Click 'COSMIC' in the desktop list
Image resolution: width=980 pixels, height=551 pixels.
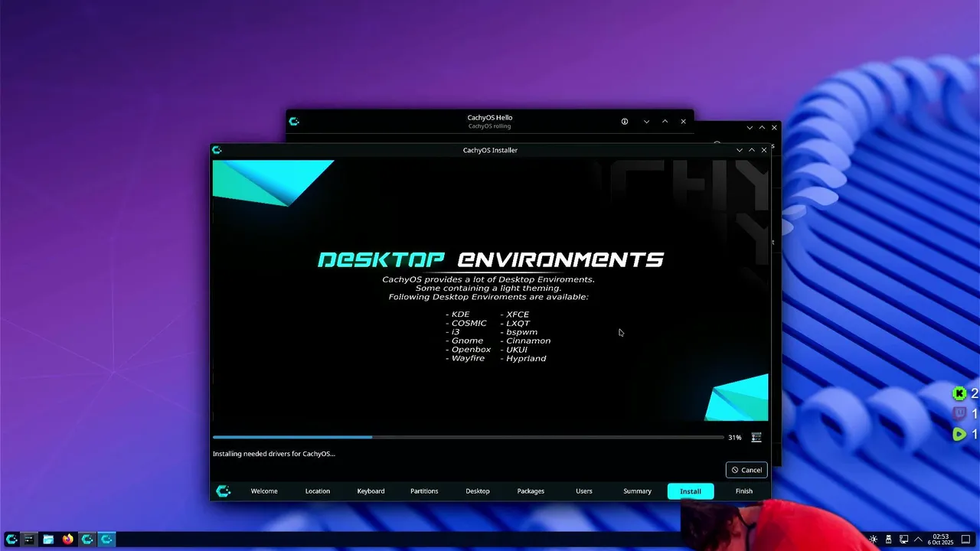tap(469, 323)
